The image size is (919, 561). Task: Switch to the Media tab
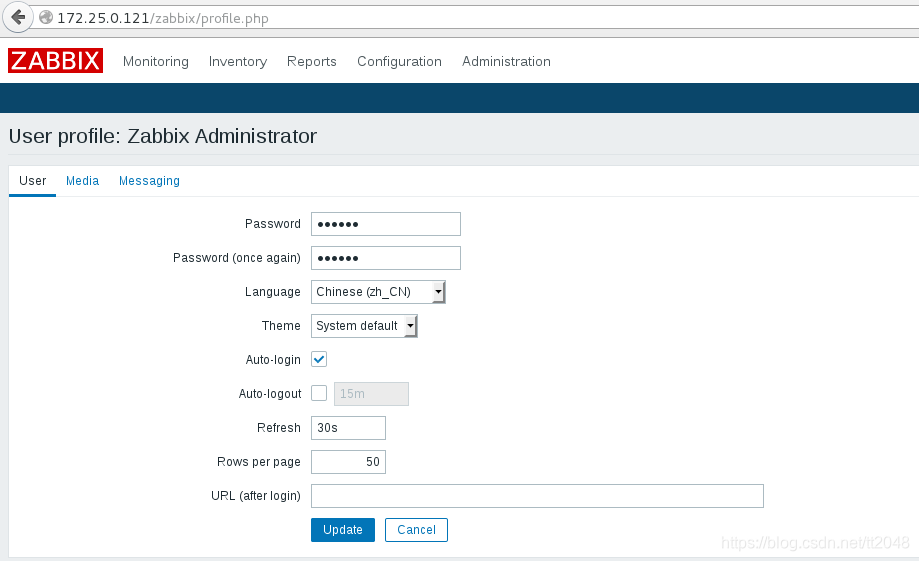pos(83,181)
